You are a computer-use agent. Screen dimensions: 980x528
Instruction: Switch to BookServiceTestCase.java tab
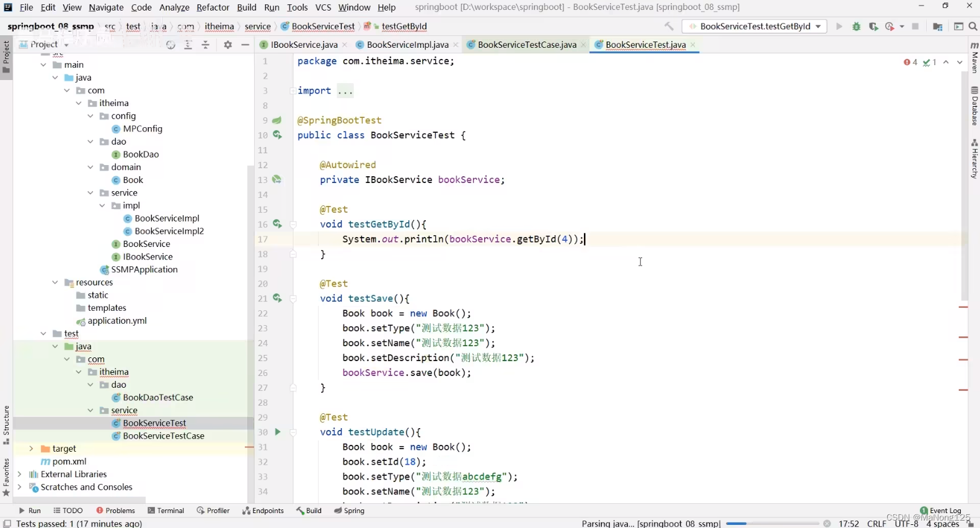[527, 45]
